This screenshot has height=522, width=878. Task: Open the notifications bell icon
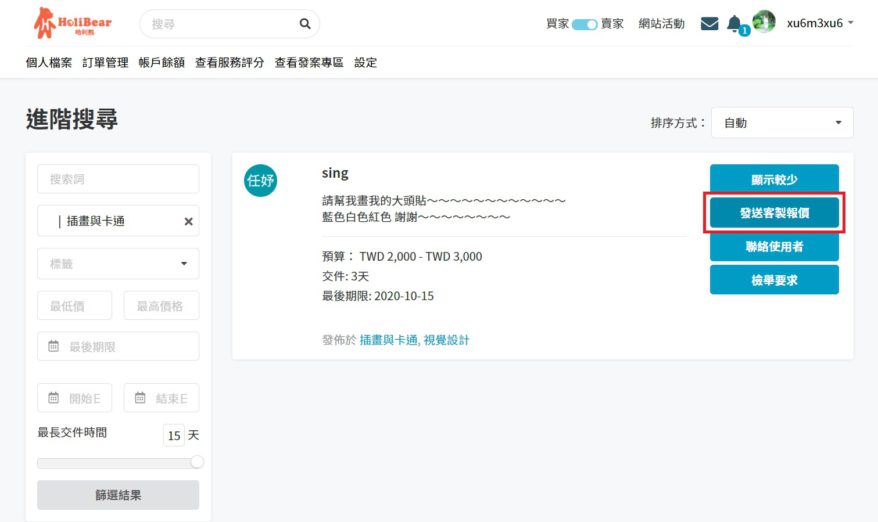(x=734, y=24)
